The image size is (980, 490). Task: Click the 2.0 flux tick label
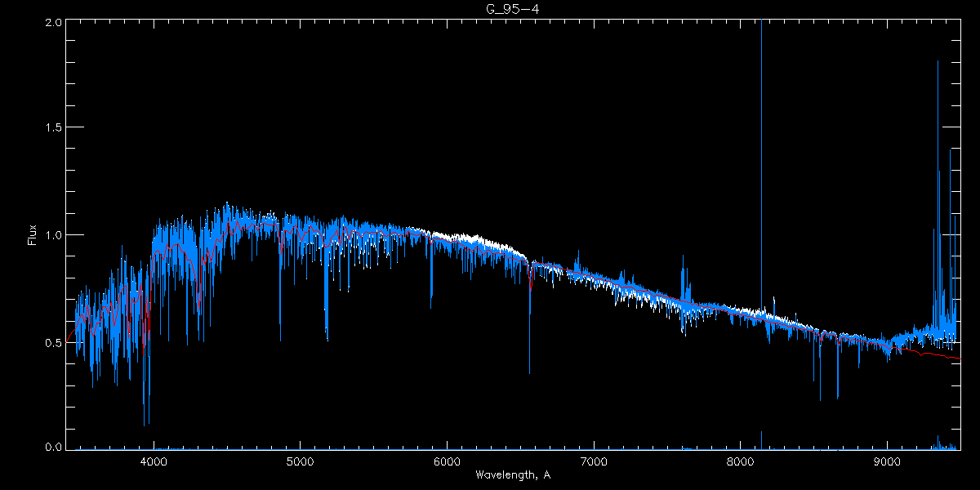tap(52, 23)
